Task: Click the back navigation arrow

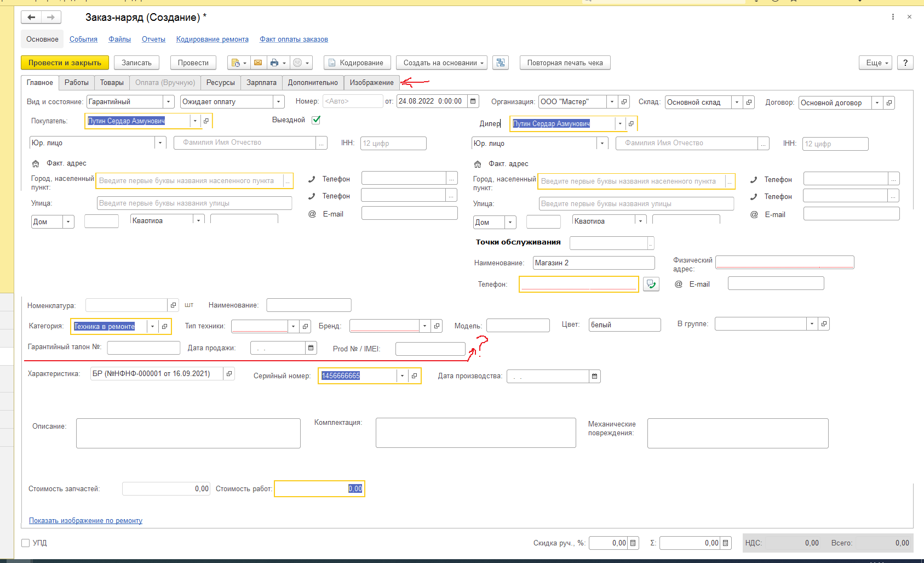Action: point(31,18)
